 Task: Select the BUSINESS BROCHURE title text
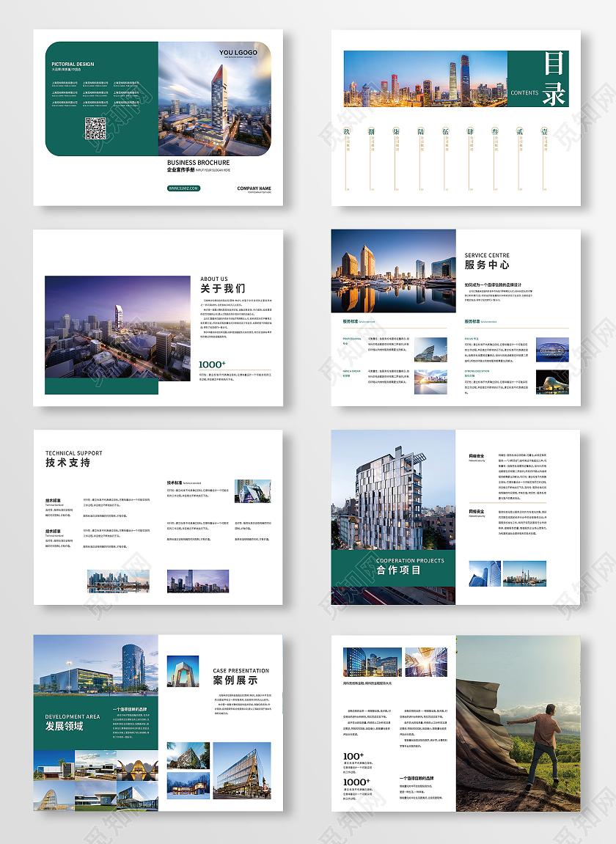pyautogui.click(x=198, y=163)
